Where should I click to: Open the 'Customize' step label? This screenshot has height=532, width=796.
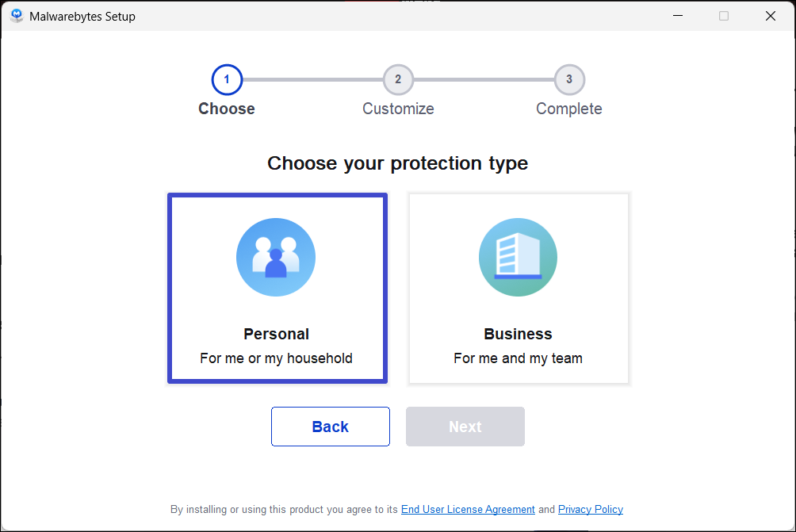[x=398, y=109]
